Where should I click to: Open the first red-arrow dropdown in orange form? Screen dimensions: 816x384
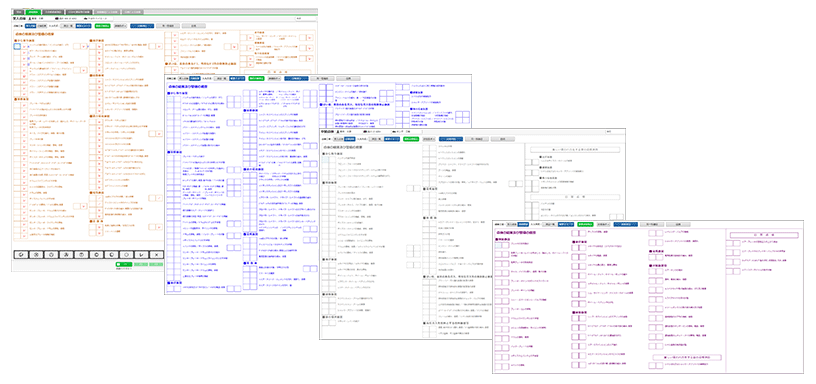coord(24,46)
